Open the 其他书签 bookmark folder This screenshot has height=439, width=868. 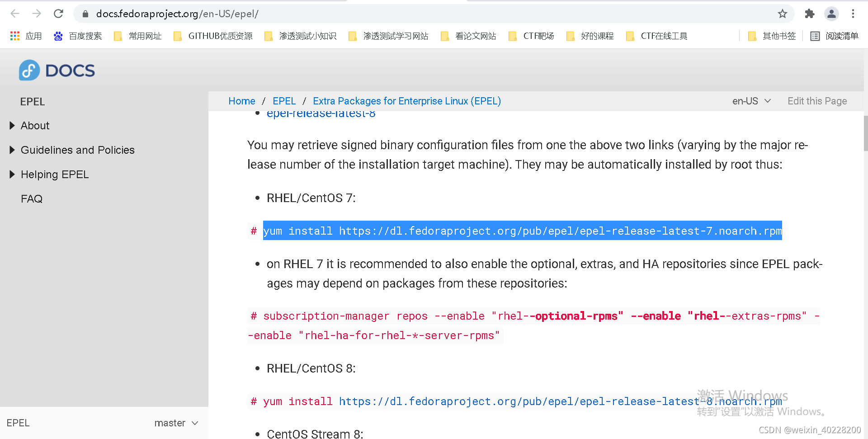pyautogui.click(x=772, y=36)
